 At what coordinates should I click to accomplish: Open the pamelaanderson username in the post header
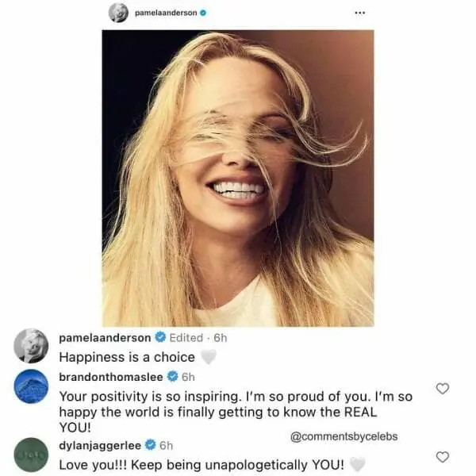[x=166, y=13]
